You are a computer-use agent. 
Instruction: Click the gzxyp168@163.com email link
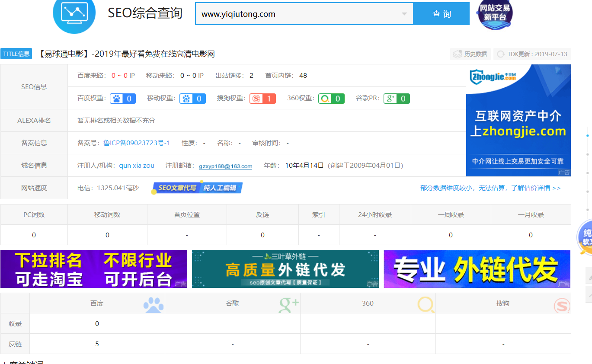[226, 166]
